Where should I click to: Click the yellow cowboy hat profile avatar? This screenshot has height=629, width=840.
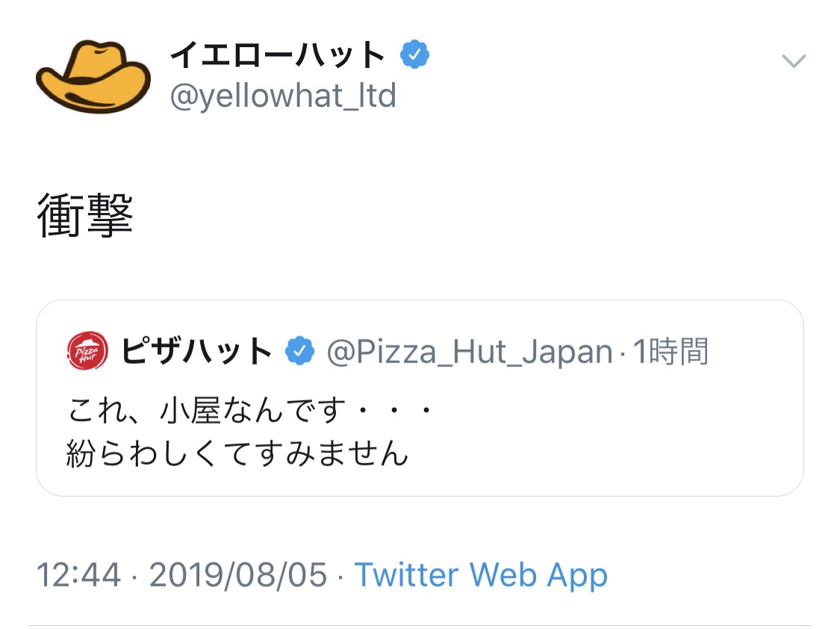click(x=93, y=76)
